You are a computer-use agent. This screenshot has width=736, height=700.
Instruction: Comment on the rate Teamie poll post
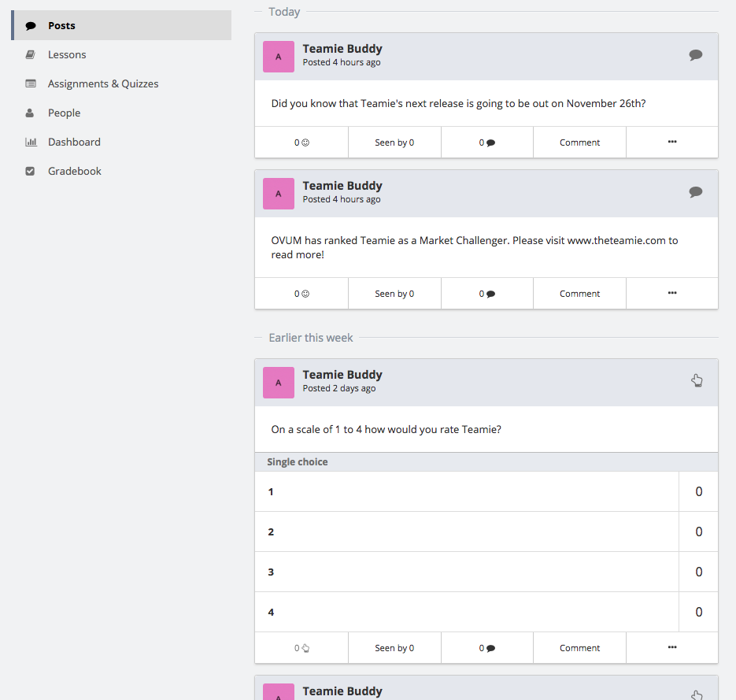tap(579, 648)
